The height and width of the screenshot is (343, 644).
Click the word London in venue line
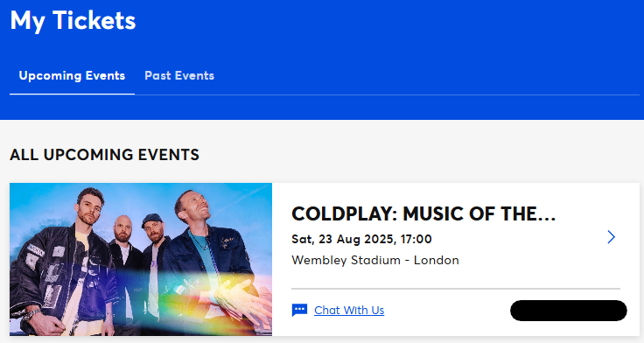tap(436, 261)
